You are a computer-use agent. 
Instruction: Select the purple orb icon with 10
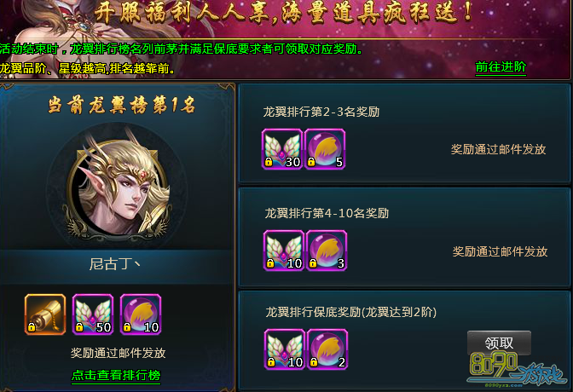pyautogui.click(x=141, y=314)
